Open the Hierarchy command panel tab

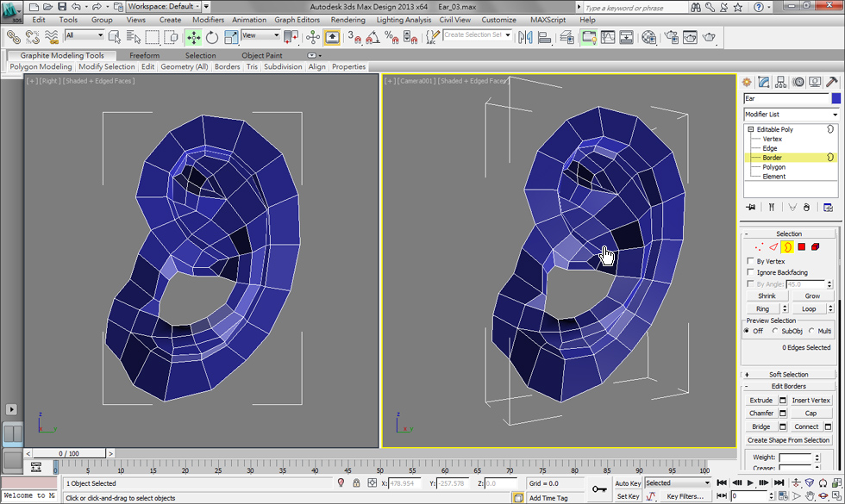pos(781,82)
